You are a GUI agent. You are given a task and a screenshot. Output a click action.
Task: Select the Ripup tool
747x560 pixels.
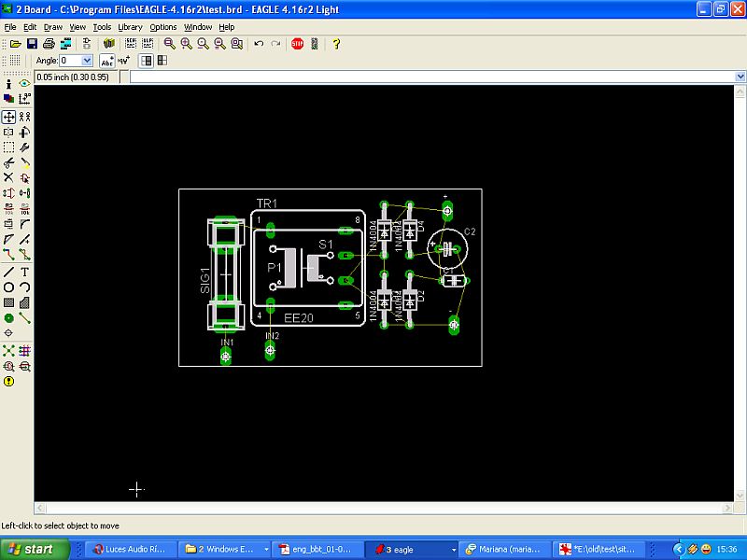(x=25, y=254)
